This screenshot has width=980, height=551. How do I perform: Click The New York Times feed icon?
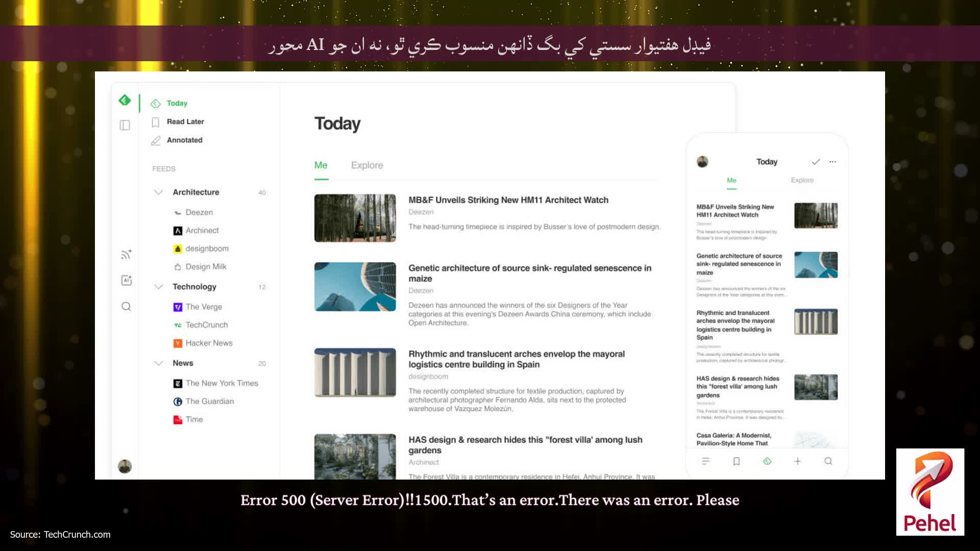178,384
